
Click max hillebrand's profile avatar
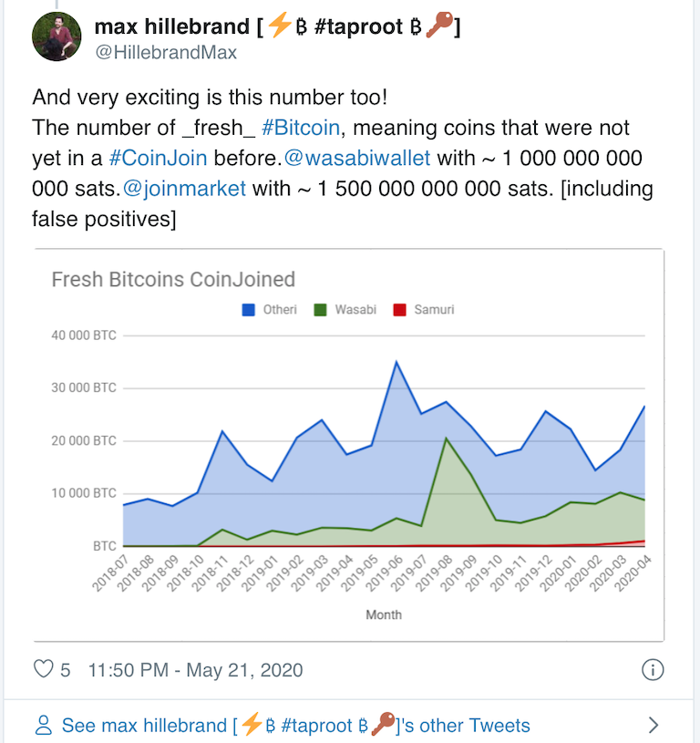58,37
